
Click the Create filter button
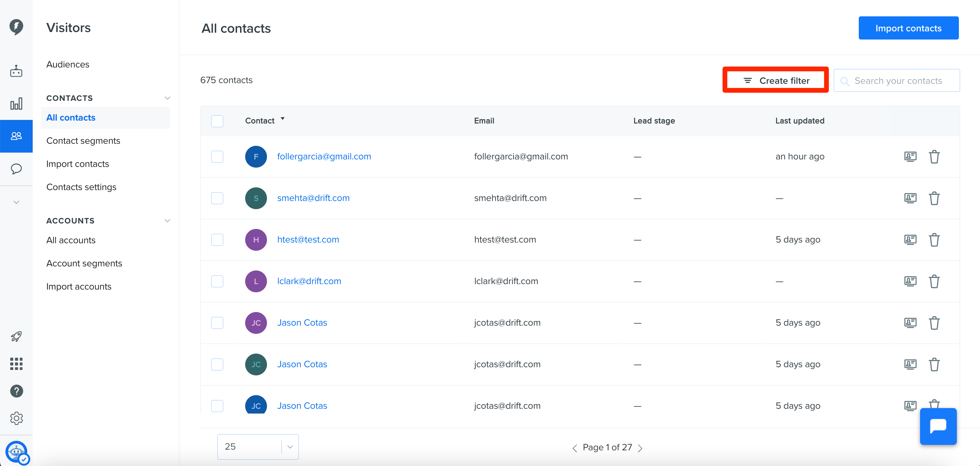coord(775,80)
